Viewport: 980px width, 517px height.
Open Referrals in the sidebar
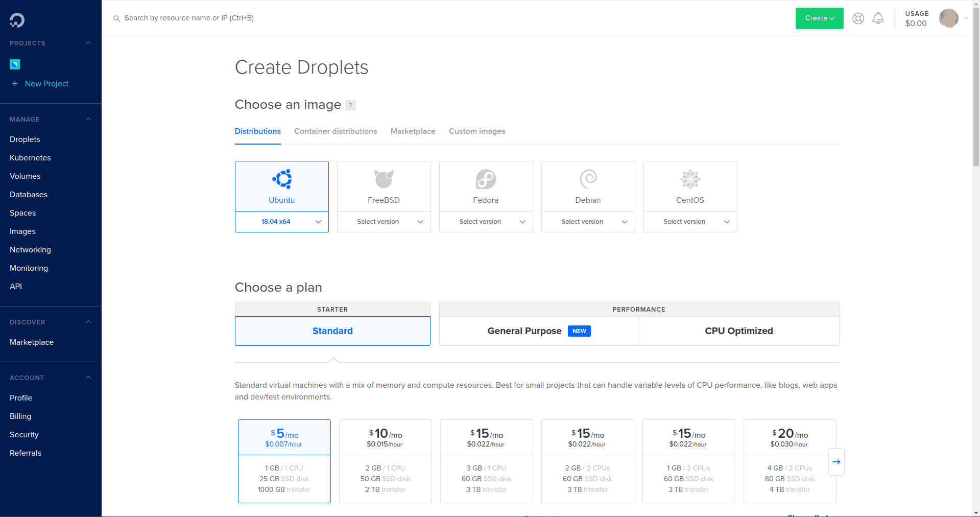click(26, 453)
